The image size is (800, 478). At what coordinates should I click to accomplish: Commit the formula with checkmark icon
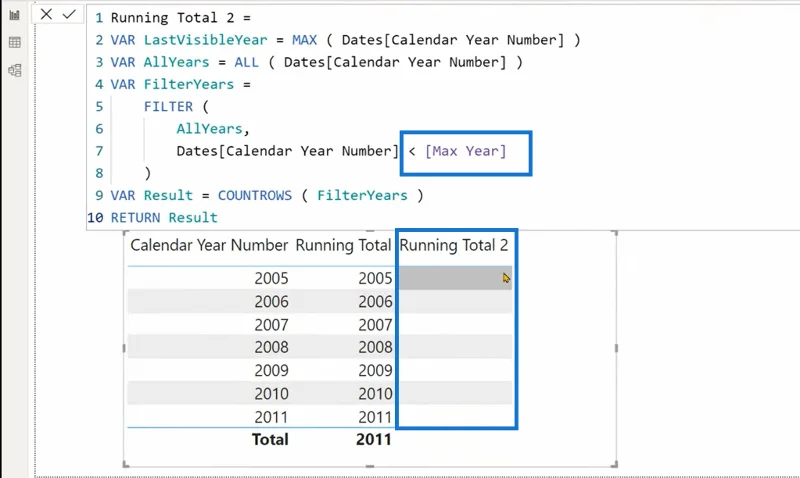point(69,14)
